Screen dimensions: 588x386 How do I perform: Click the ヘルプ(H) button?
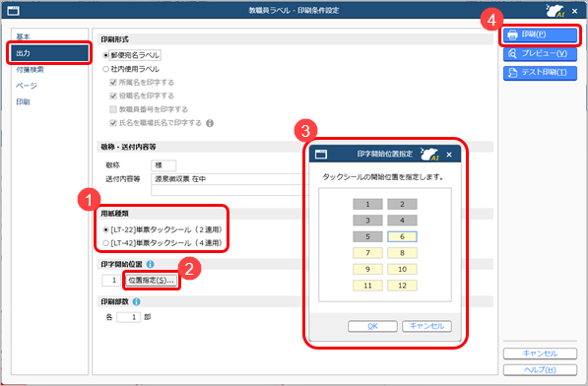540,370
